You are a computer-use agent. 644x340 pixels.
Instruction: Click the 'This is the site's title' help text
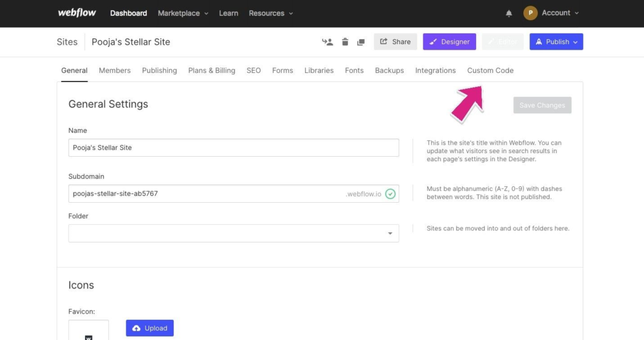(x=494, y=151)
